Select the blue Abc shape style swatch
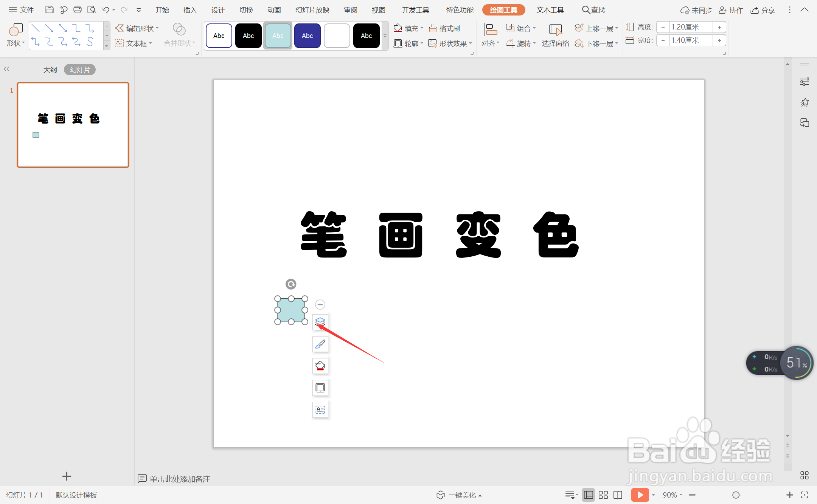The height and width of the screenshot is (504, 817). (x=307, y=35)
